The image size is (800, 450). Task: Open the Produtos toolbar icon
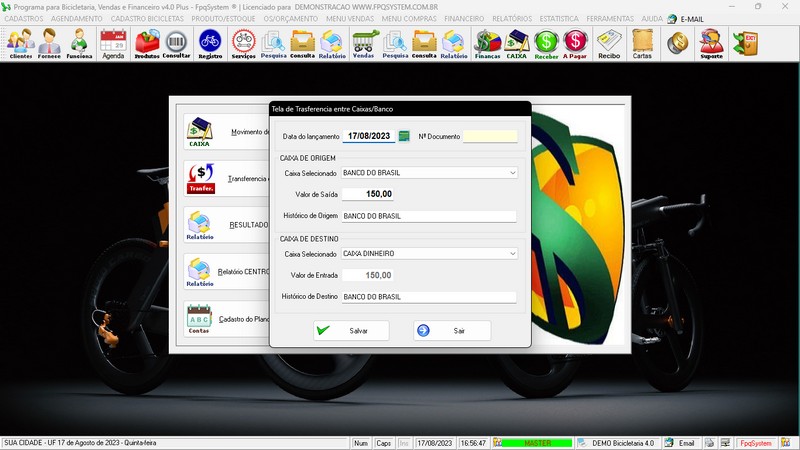click(147, 43)
